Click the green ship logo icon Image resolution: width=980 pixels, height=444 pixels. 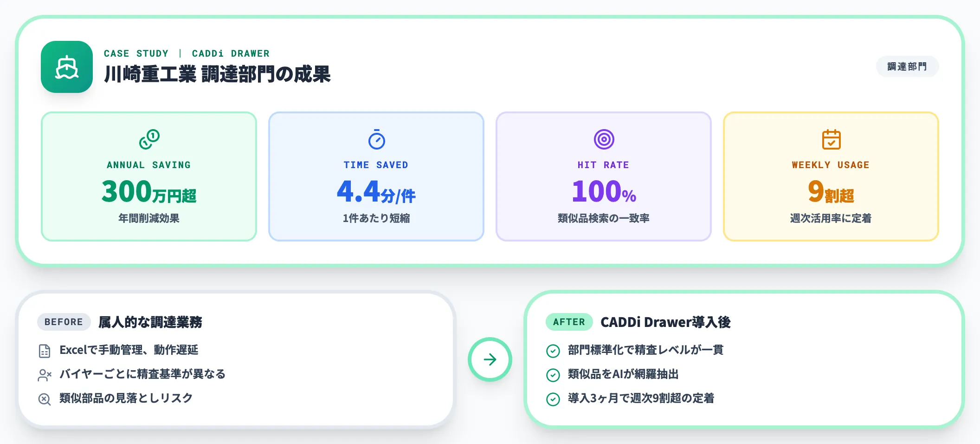point(67,67)
